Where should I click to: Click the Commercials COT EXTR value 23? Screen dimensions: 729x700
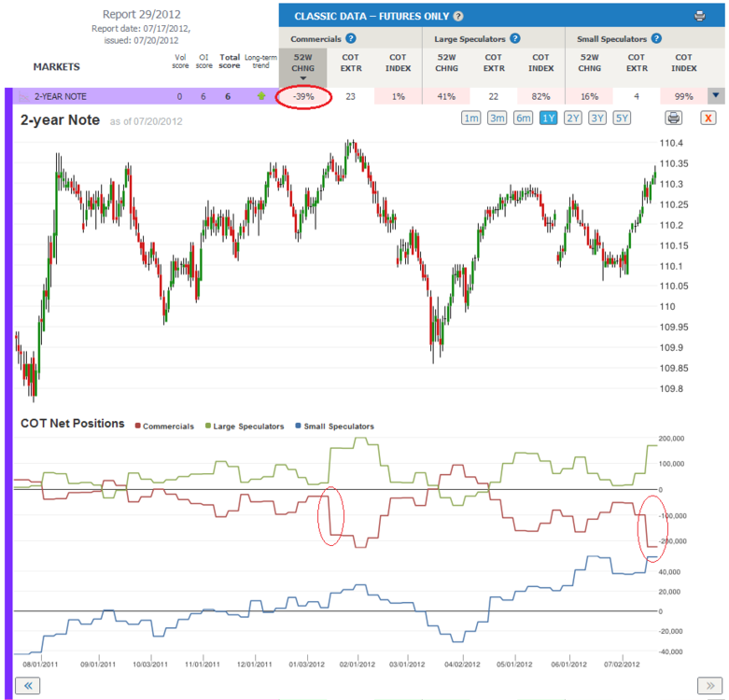click(x=351, y=97)
